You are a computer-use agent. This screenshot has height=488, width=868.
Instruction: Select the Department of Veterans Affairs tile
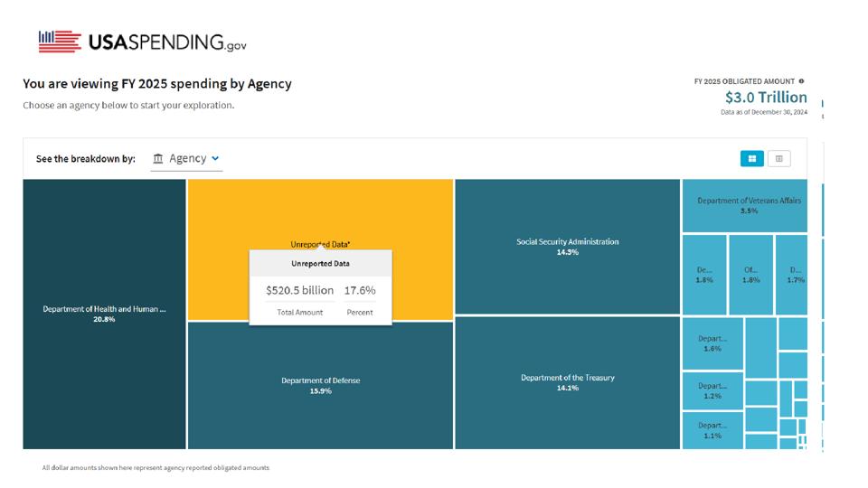(749, 205)
